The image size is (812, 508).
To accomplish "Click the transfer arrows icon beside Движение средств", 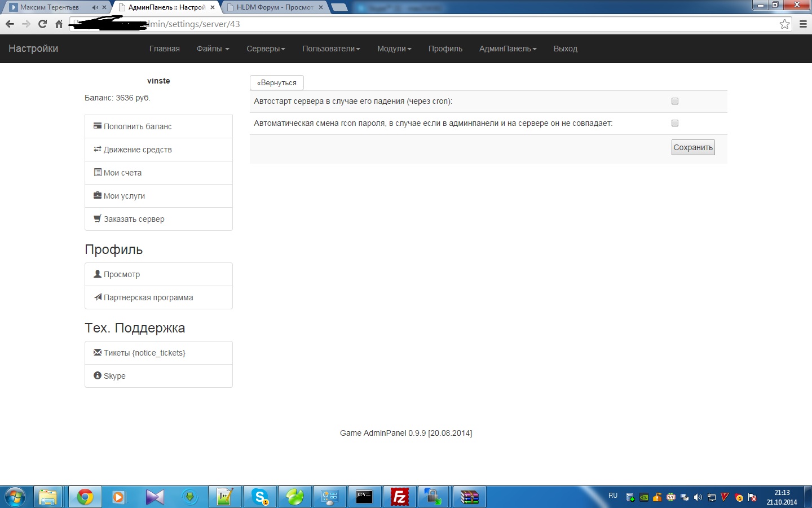I will click(98, 149).
